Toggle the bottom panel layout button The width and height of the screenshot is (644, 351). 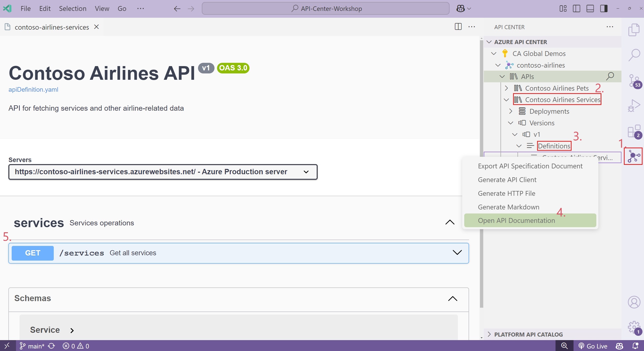click(x=590, y=9)
